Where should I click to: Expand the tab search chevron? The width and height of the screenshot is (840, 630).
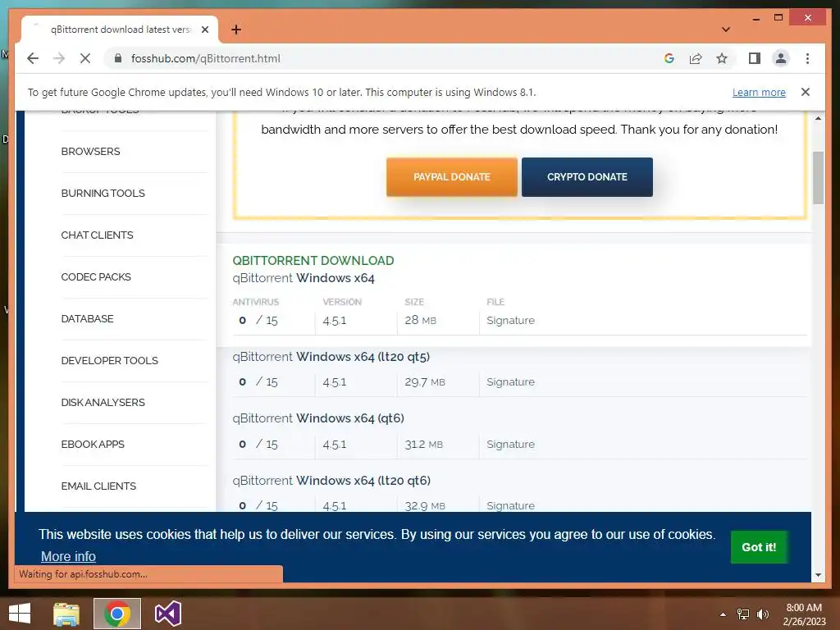tap(726, 30)
